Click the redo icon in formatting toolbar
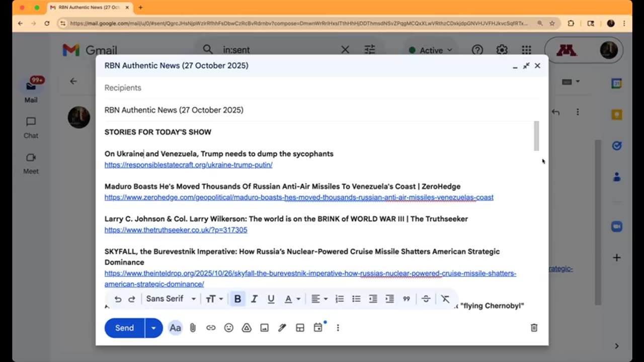Viewport: 644px width, 362px height. (x=132, y=299)
